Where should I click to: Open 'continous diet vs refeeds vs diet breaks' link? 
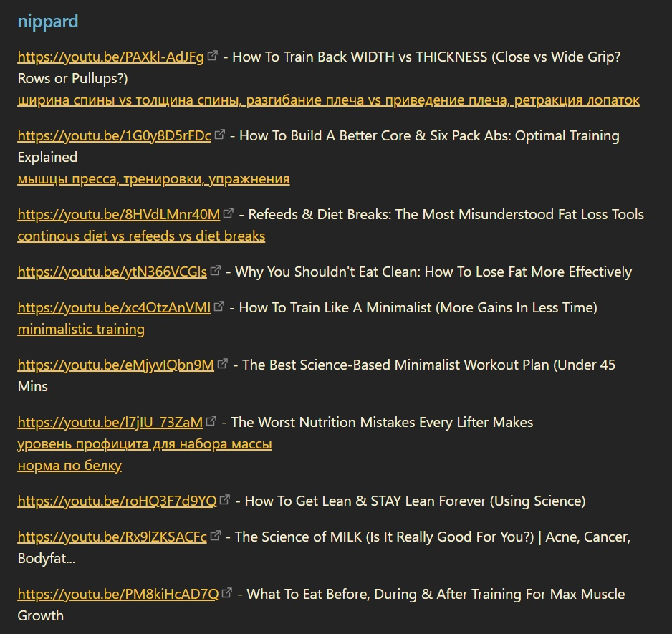(141, 236)
